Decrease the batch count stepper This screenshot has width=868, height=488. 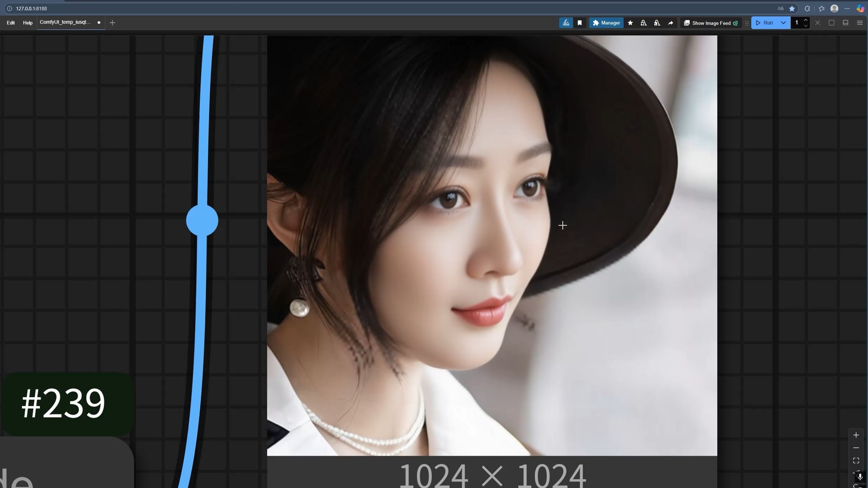pos(806,26)
